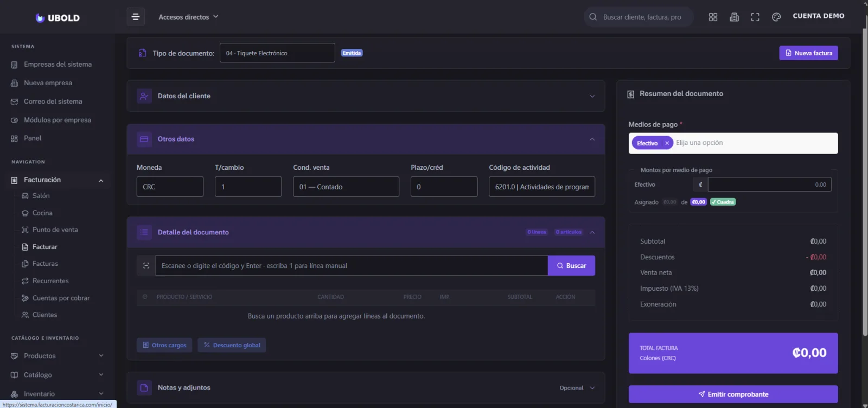Open Facturas in the sidebar
Screen dimensions: 868x408
coord(45,264)
